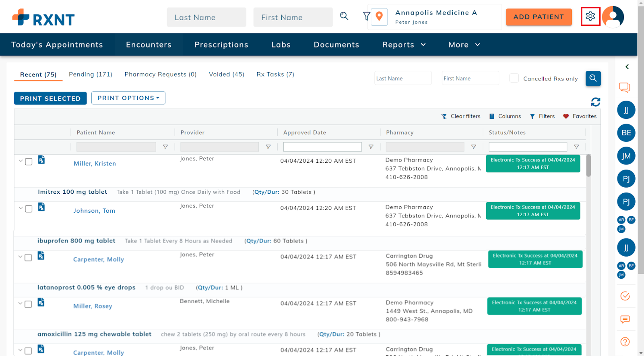This screenshot has height=356, width=644.
Task: Refresh the prescriptions list
Action: [595, 102]
